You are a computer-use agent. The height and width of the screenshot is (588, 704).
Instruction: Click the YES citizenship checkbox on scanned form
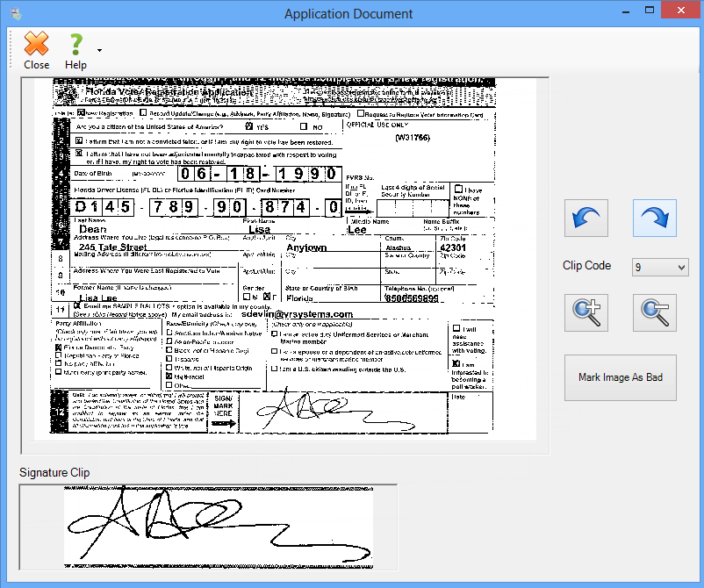(x=248, y=126)
